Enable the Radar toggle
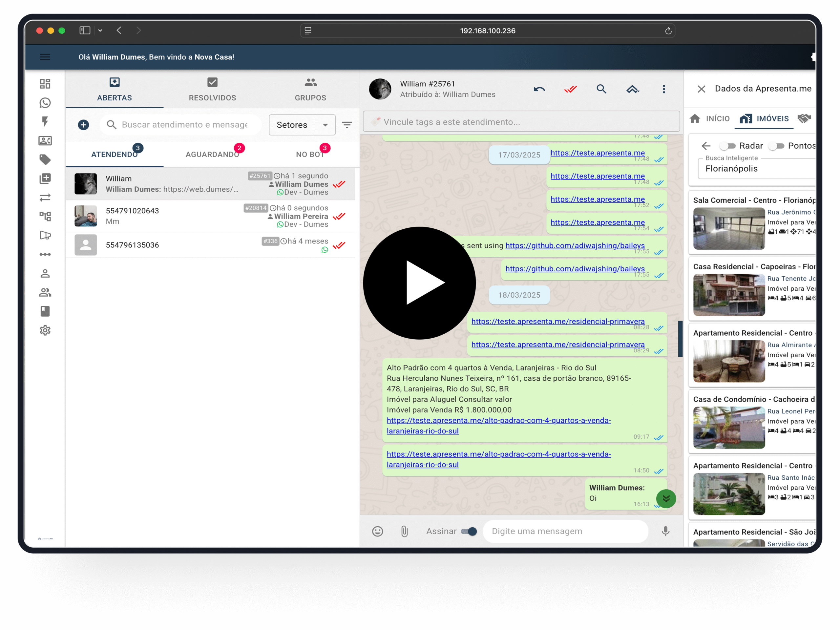Image resolution: width=840 pixels, height=630 pixels. 727,146
